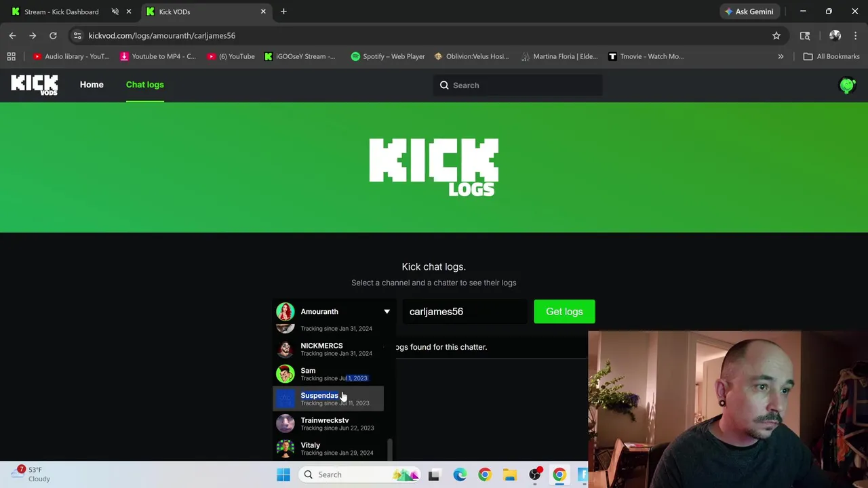Go to the Home page
The width and height of the screenshot is (868, 488).
[x=92, y=85]
